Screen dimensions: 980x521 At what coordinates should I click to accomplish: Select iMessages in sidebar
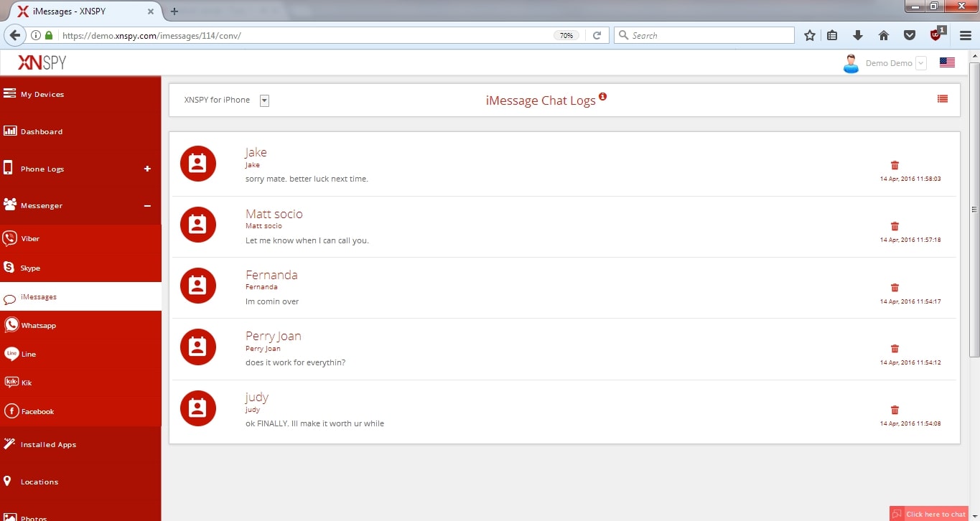coord(80,296)
